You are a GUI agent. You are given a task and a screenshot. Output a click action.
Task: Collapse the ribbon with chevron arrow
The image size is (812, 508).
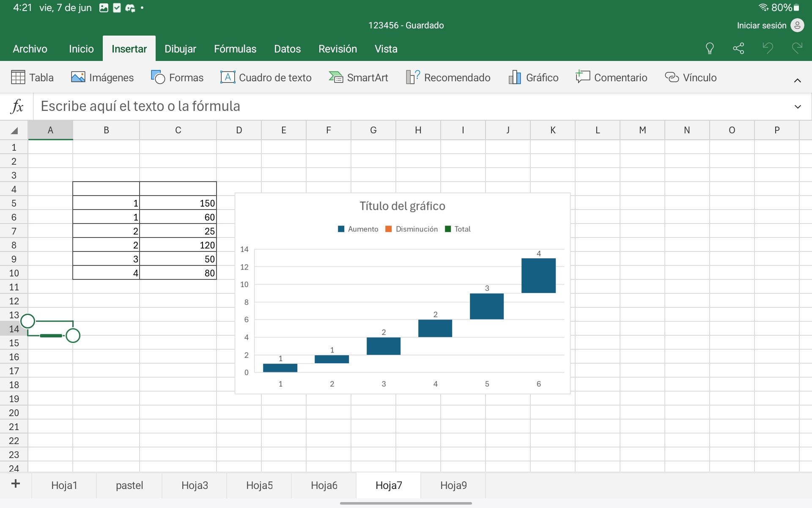click(797, 80)
